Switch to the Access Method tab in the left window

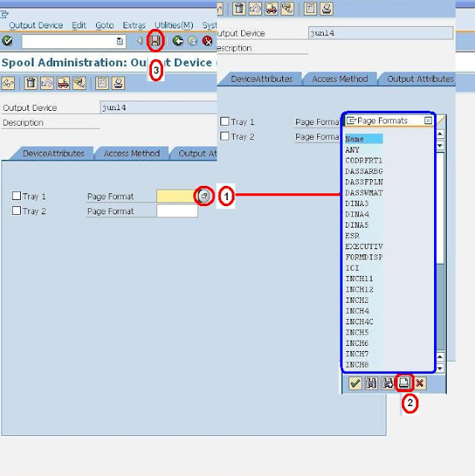pos(132,154)
